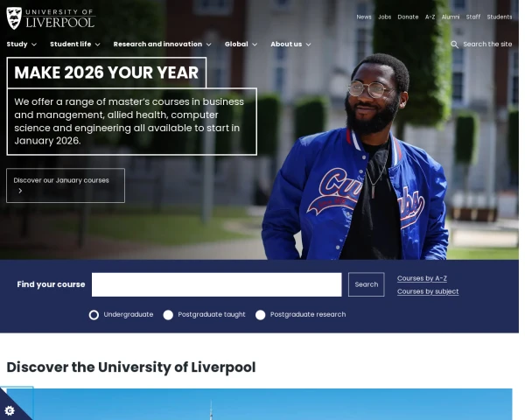Select the Undergraduate radio button
525x420 pixels.
pyautogui.click(x=94, y=315)
